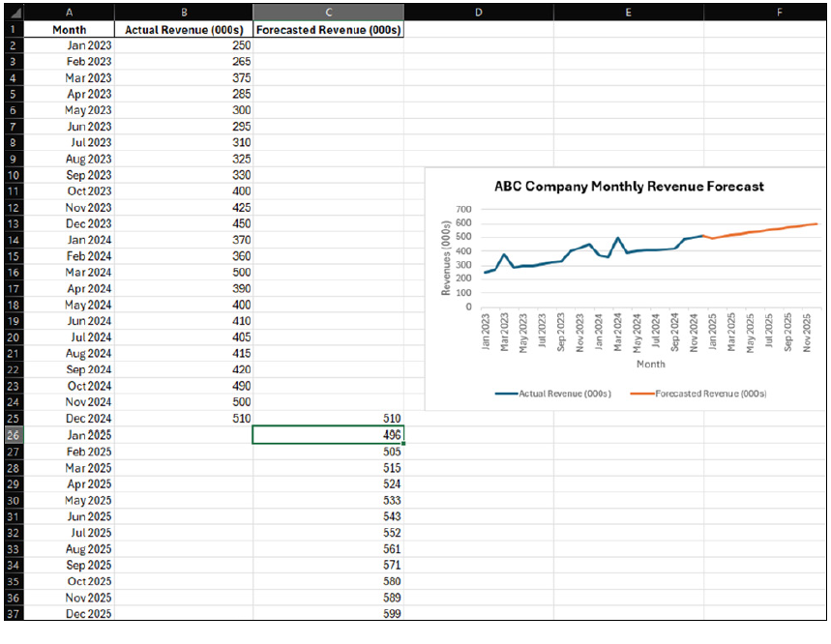Select the highlighted column C header
The width and height of the screenshot is (831, 644).
click(328, 13)
